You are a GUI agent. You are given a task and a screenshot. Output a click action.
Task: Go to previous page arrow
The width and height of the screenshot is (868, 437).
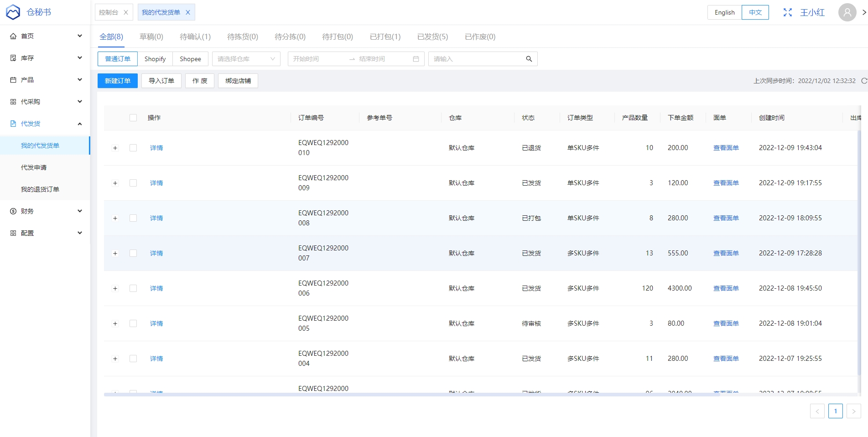point(817,411)
